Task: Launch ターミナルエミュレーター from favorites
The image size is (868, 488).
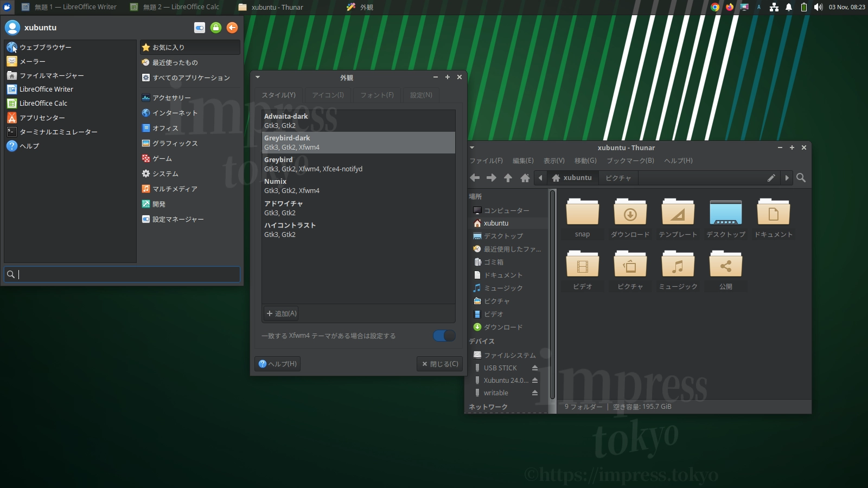Action: pyautogui.click(x=70, y=132)
